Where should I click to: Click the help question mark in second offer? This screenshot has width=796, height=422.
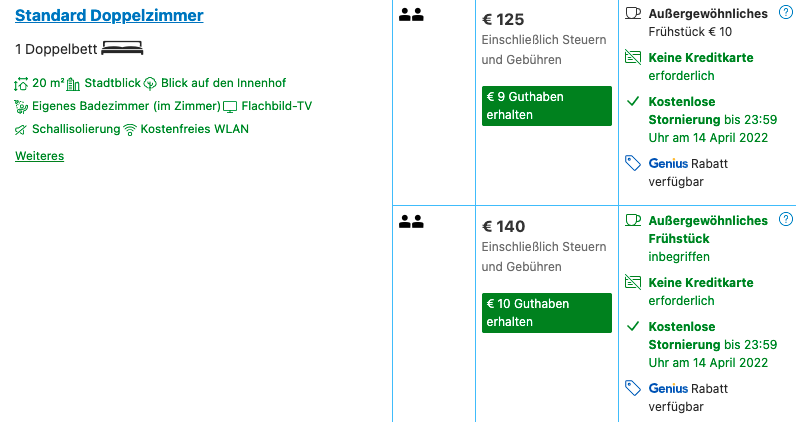(x=785, y=219)
